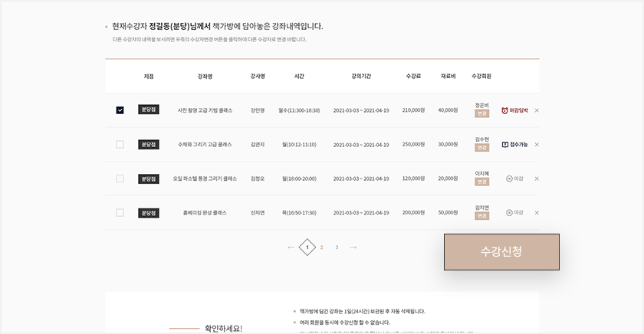Click tuition fee 210,000원
Image resolution: width=644 pixels, height=334 pixels.
413,110
